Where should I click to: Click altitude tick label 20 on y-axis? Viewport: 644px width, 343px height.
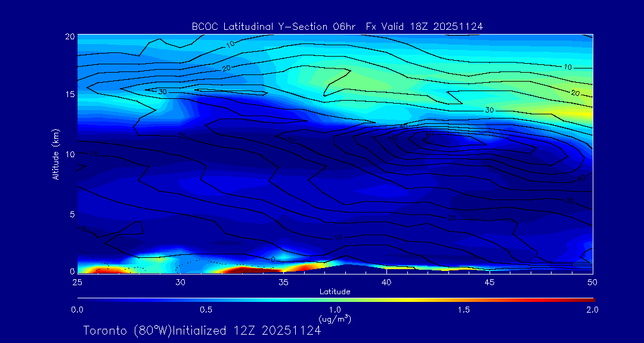click(69, 36)
